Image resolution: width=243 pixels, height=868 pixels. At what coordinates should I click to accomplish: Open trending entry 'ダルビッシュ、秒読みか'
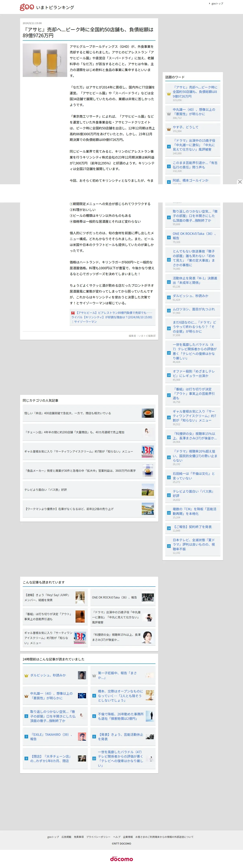coord(190,296)
